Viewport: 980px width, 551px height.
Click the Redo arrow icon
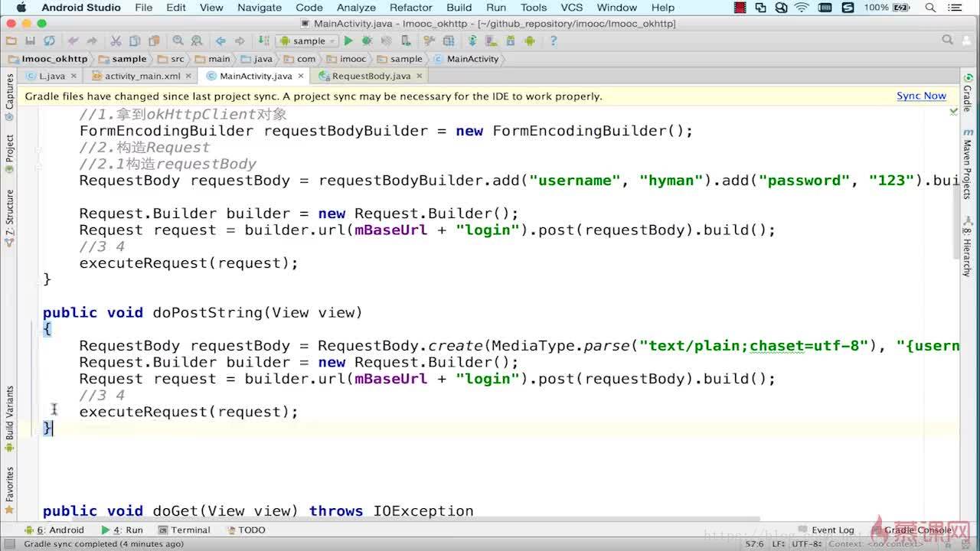(92, 41)
